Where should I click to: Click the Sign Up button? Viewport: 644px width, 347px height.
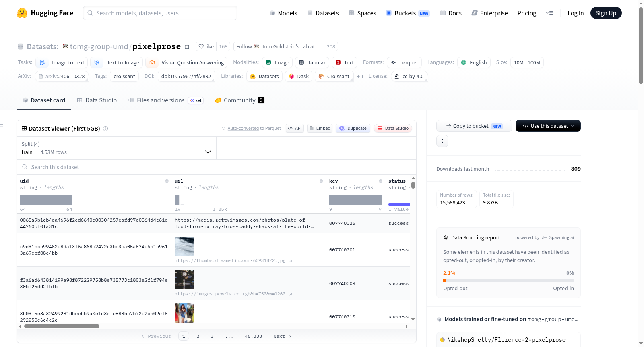pyautogui.click(x=606, y=13)
